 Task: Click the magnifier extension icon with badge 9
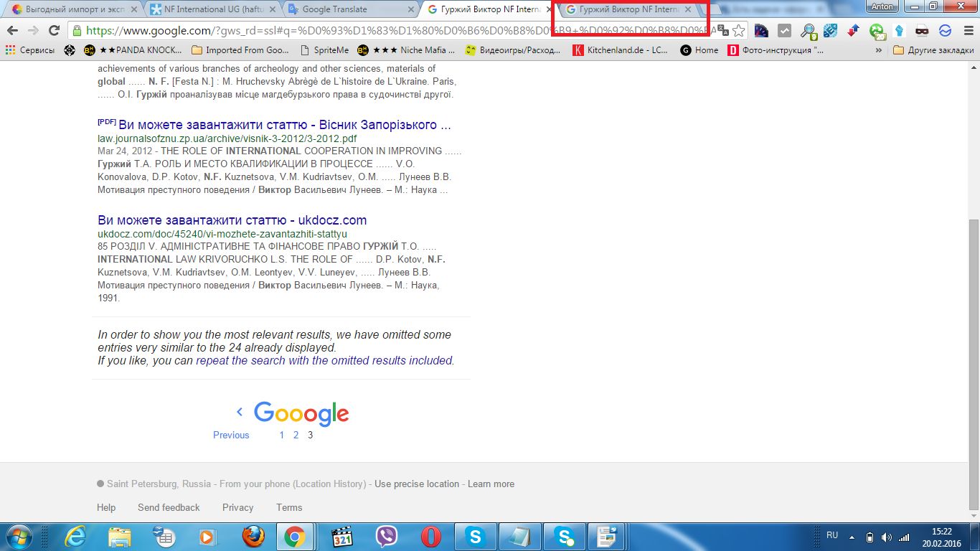tap(808, 31)
